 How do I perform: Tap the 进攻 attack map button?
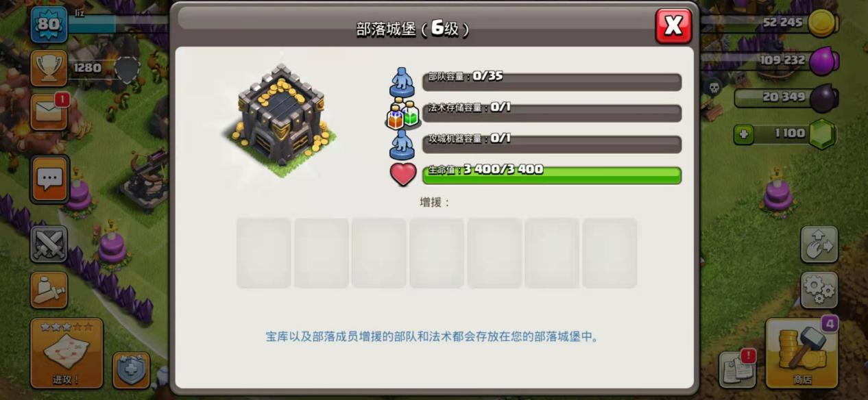click(x=67, y=353)
